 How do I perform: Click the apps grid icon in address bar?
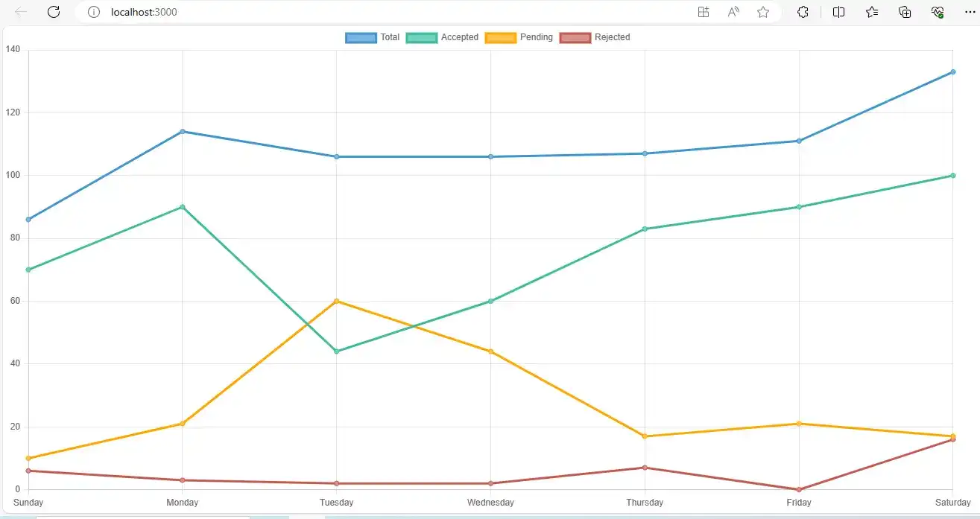[703, 12]
